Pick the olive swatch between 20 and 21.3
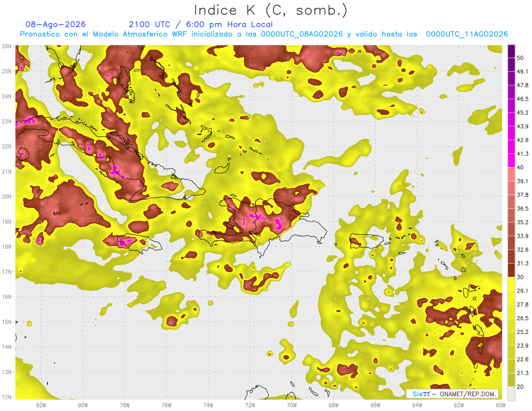Screen dimensions: 532x411 coord(511,380)
